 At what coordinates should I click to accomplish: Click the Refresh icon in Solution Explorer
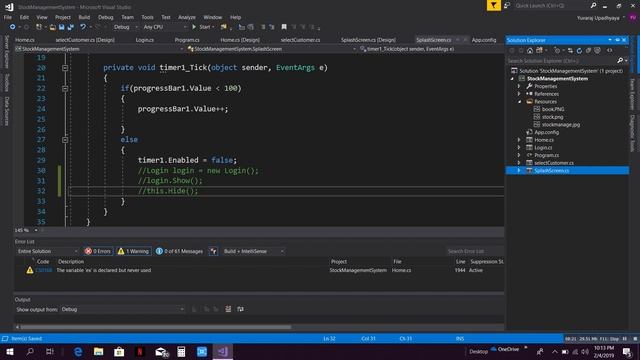[579, 51]
